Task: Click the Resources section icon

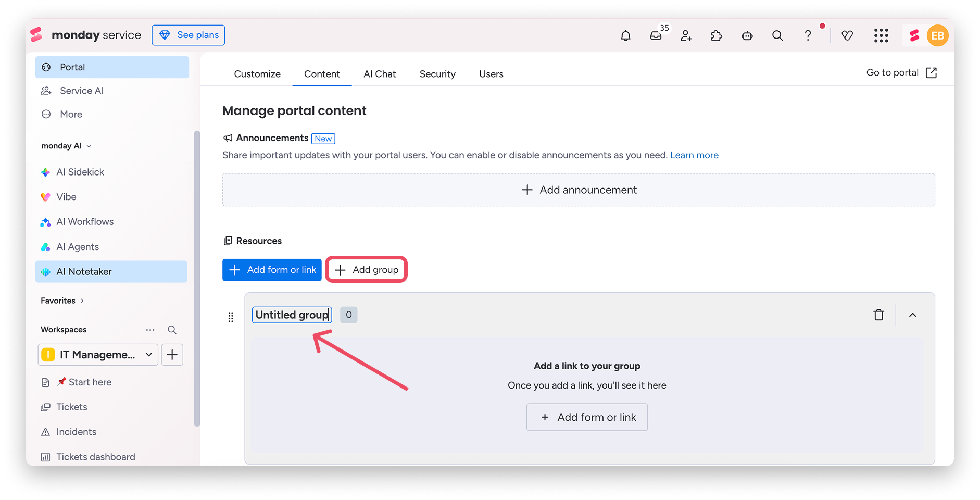Action: tap(228, 241)
